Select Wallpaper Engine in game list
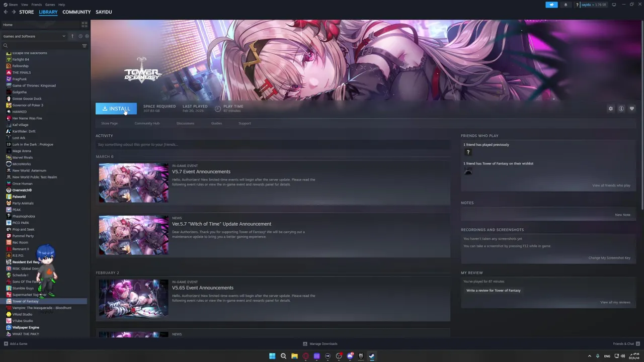This screenshot has width=644, height=362. (26, 327)
